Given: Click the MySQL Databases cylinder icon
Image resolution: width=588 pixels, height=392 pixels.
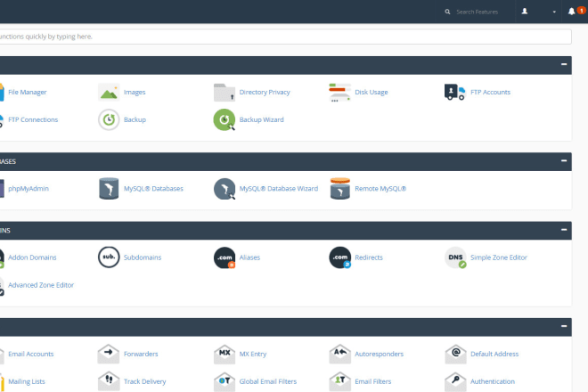Looking at the screenshot, I should (x=109, y=188).
